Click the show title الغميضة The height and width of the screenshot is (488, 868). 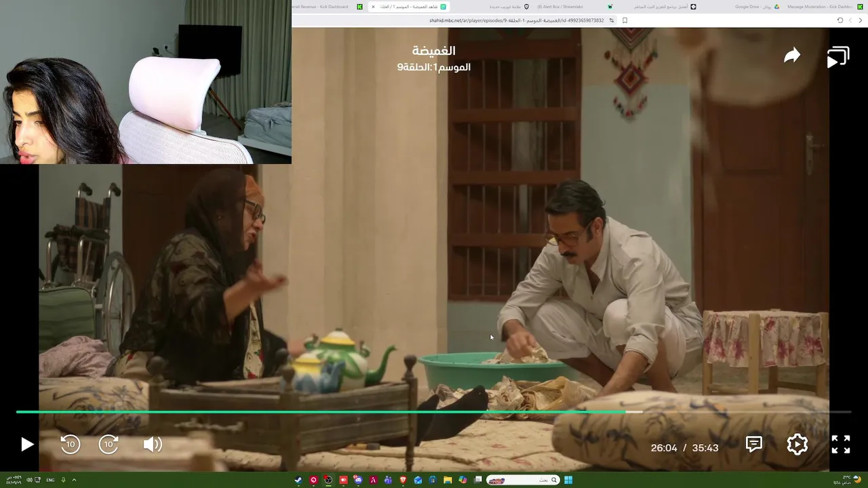pyautogui.click(x=434, y=51)
